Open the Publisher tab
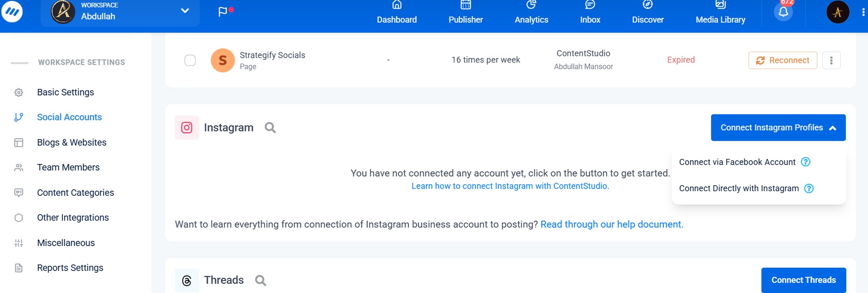 point(466,13)
